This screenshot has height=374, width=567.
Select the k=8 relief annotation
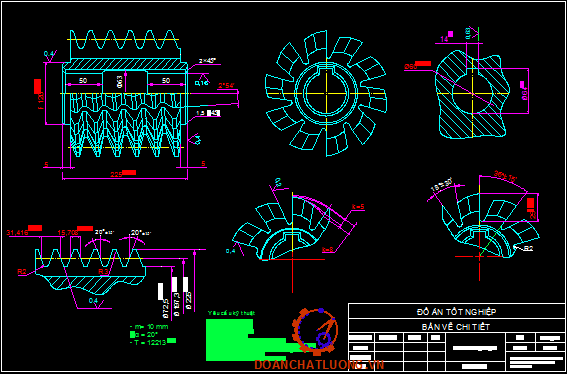point(328,249)
